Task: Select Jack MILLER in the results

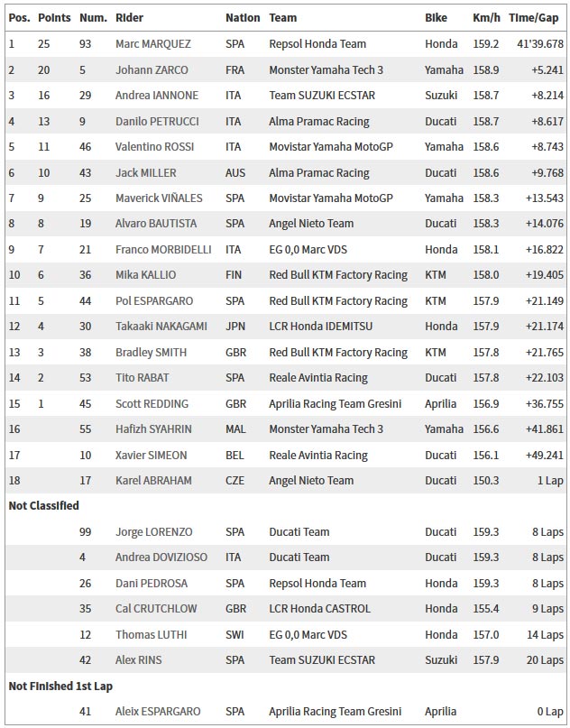Action: tap(146, 172)
